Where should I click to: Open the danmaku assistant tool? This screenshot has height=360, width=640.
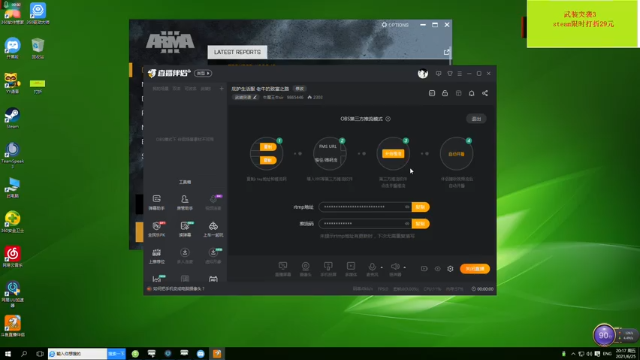click(x=156, y=202)
